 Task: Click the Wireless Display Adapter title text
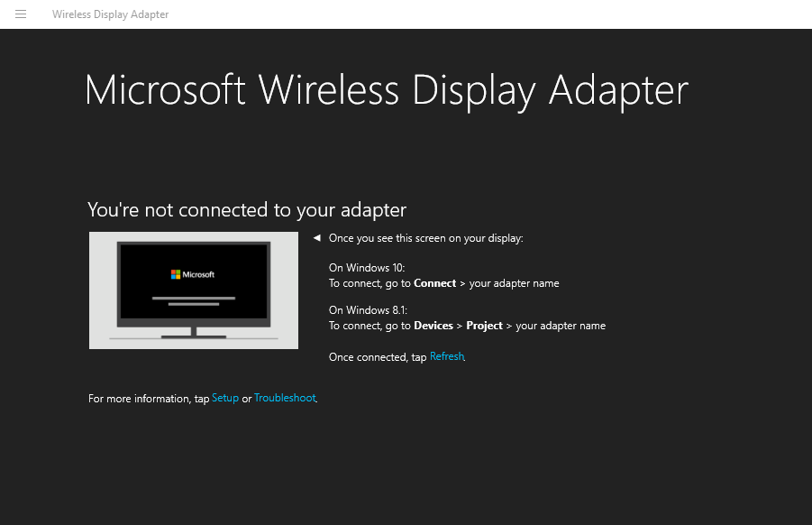tap(110, 14)
